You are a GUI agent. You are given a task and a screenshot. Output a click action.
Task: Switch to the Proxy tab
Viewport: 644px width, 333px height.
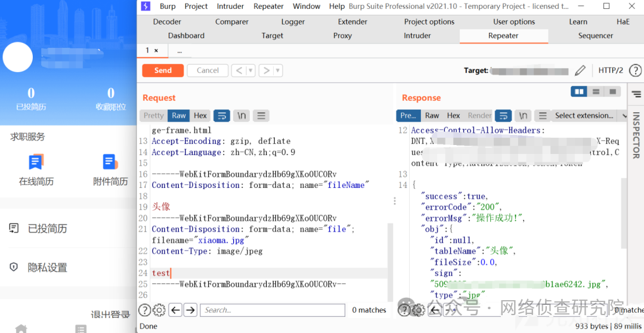(342, 36)
